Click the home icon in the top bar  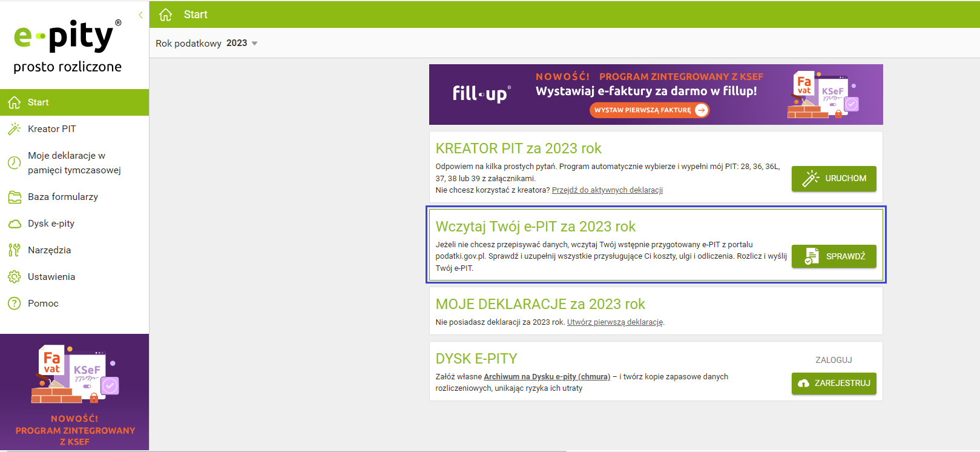coord(165,15)
